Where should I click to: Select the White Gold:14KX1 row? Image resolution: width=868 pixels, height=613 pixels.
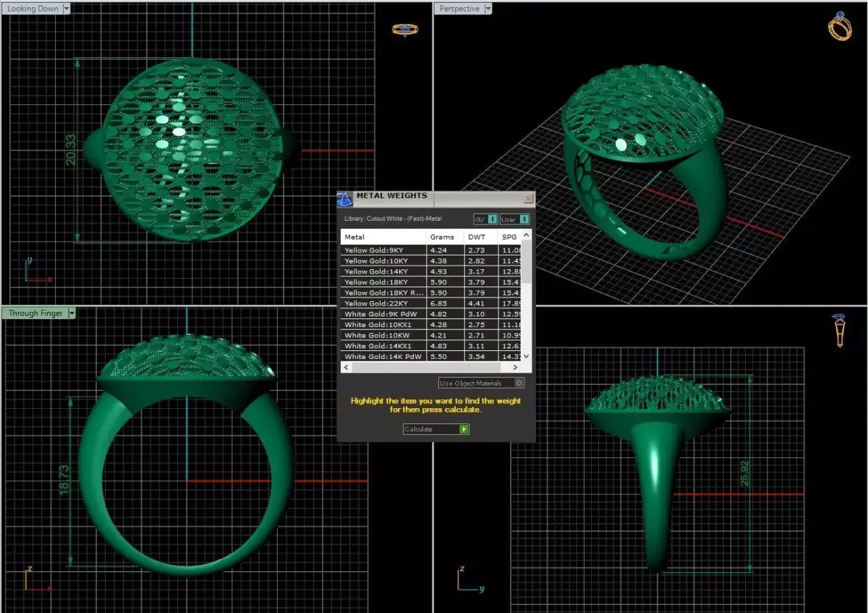[432, 346]
